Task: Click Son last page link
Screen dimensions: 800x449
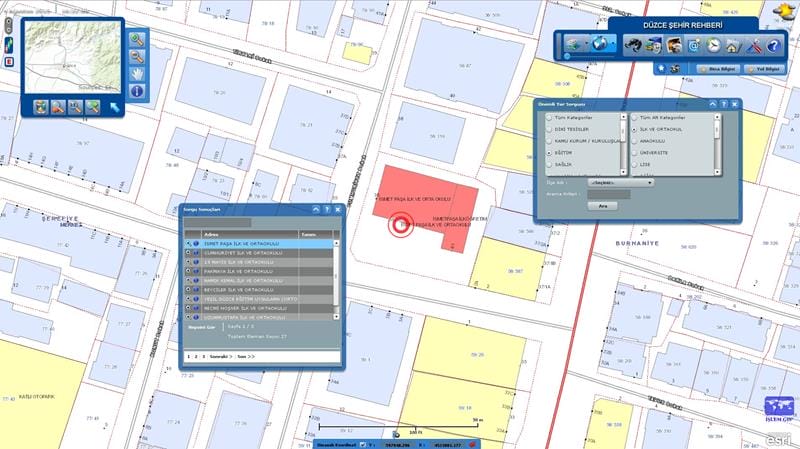Action: click(x=245, y=357)
